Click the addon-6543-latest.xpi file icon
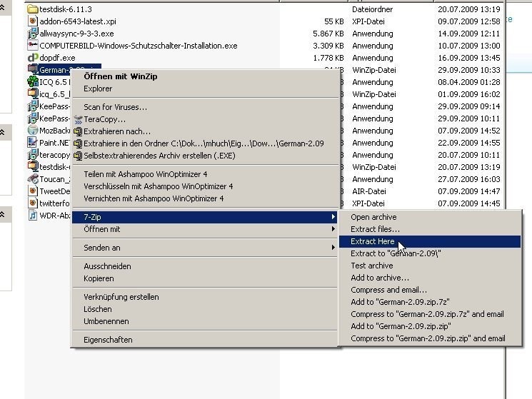The width and height of the screenshot is (532, 399). [33, 21]
